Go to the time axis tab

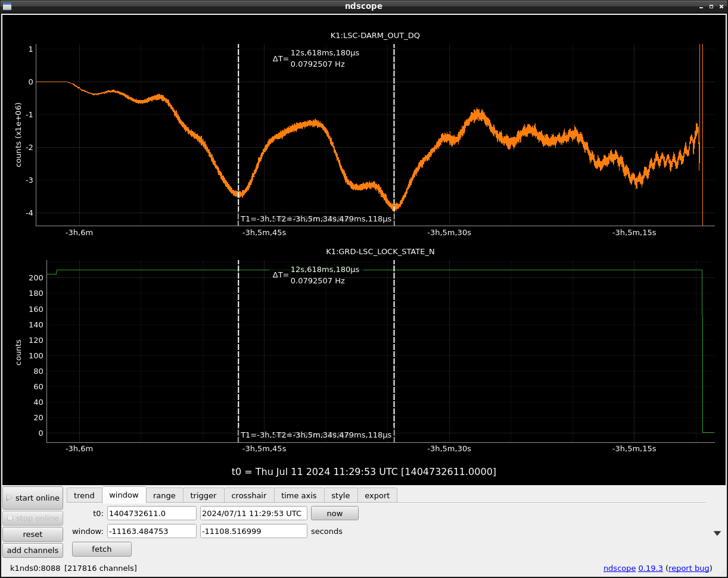[298, 495]
